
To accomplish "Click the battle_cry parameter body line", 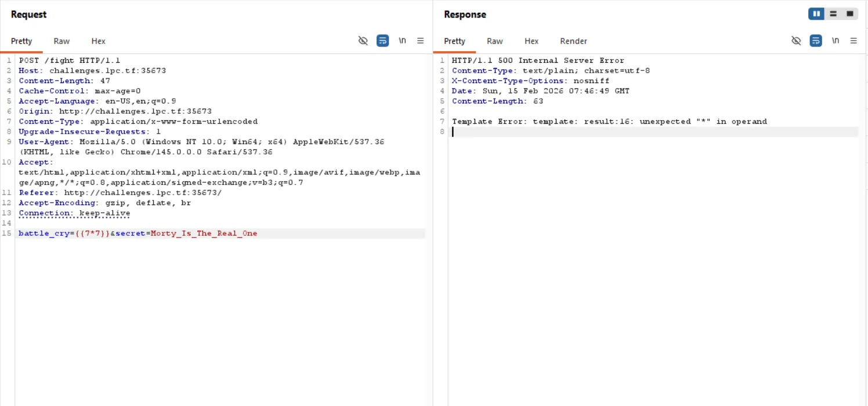I will [x=138, y=233].
